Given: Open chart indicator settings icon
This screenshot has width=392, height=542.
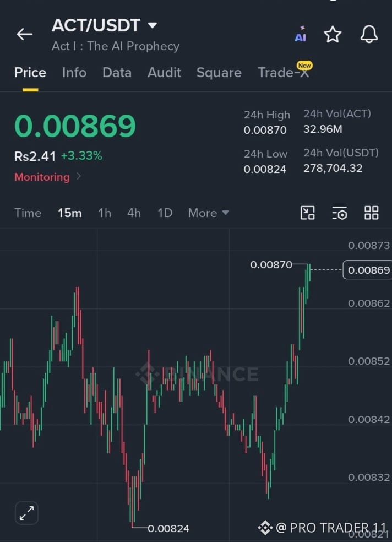Looking at the screenshot, I should (340, 213).
